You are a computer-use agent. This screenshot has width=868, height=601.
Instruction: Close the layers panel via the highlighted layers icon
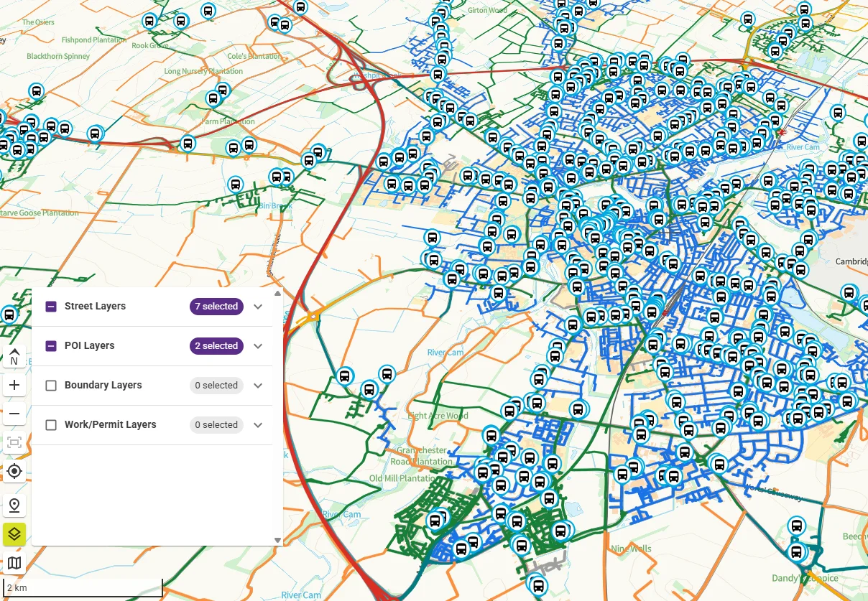point(14,534)
